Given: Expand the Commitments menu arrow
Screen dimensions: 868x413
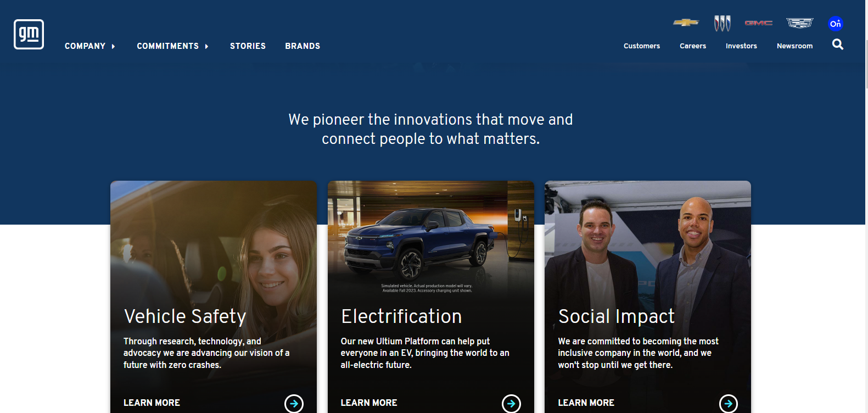Looking at the screenshot, I should [206, 47].
